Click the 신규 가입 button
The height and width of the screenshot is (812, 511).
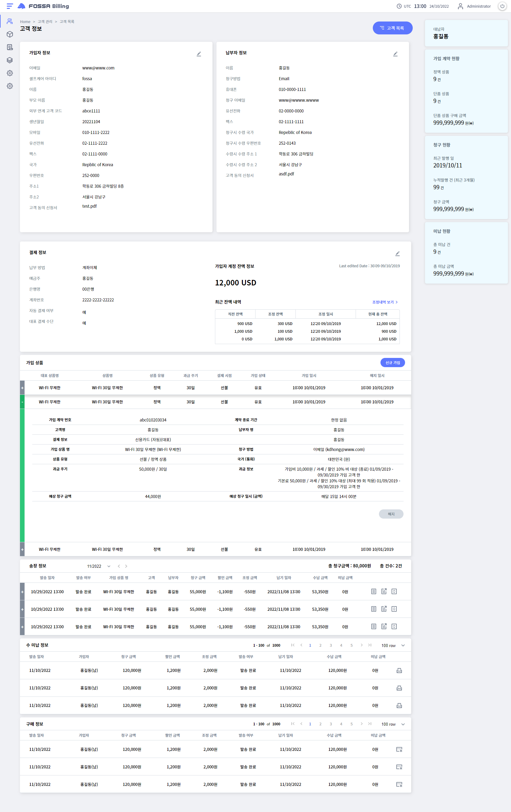392,363
